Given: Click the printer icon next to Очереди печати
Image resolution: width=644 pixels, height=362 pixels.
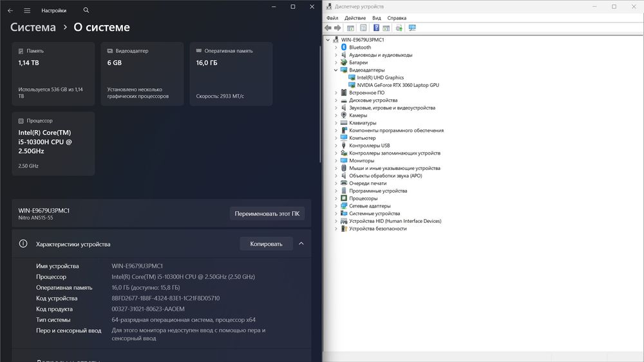Looking at the screenshot, I should [344, 184].
